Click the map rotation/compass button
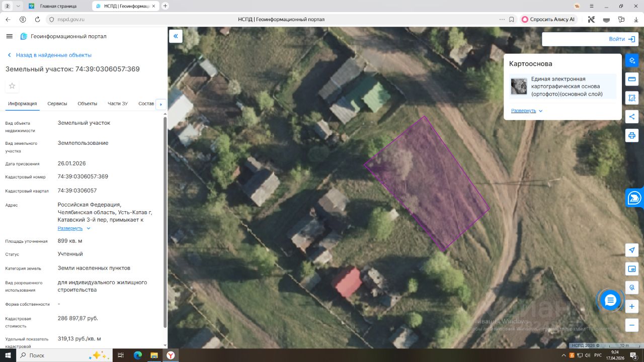Image resolution: width=644 pixels, height=362 pixels. [632, 288]
